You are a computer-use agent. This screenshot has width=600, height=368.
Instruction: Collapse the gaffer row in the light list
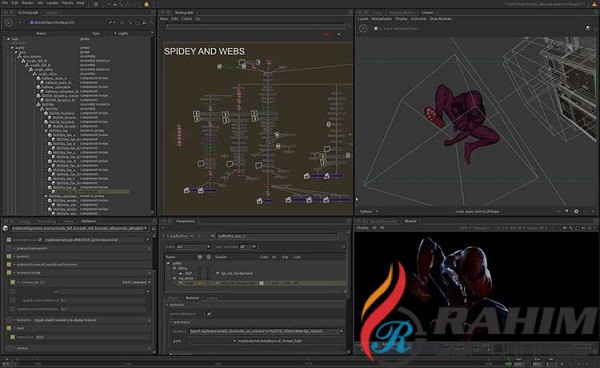[x=168, y=264]
